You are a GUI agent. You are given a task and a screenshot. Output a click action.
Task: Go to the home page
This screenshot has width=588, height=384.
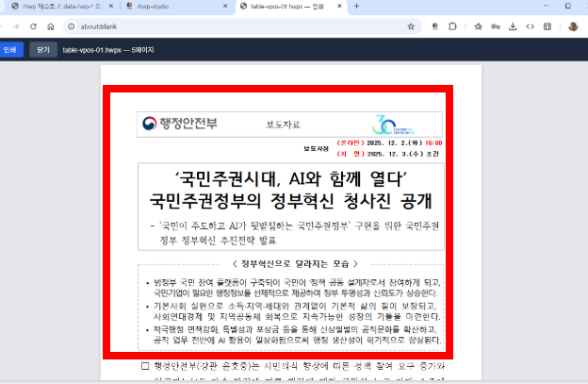pos(51,26)
